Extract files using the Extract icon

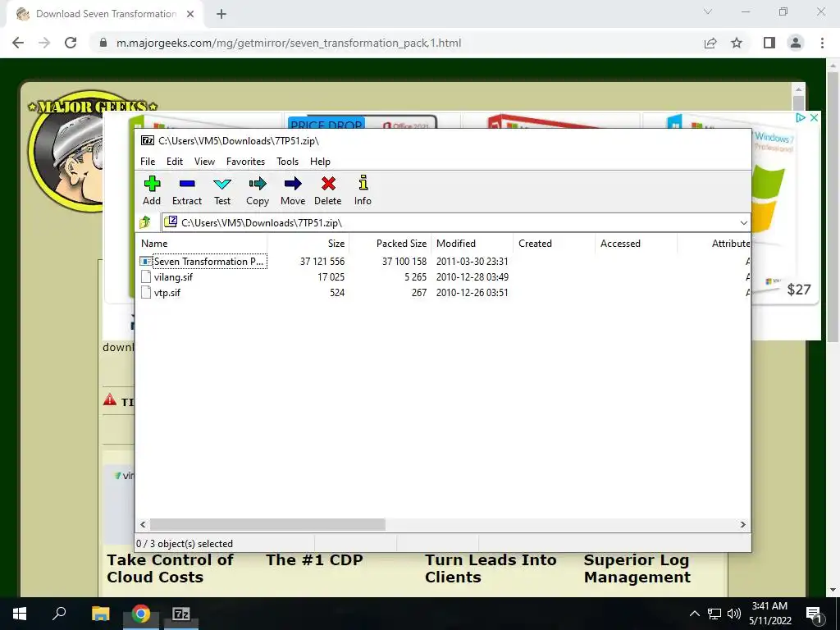187,190
